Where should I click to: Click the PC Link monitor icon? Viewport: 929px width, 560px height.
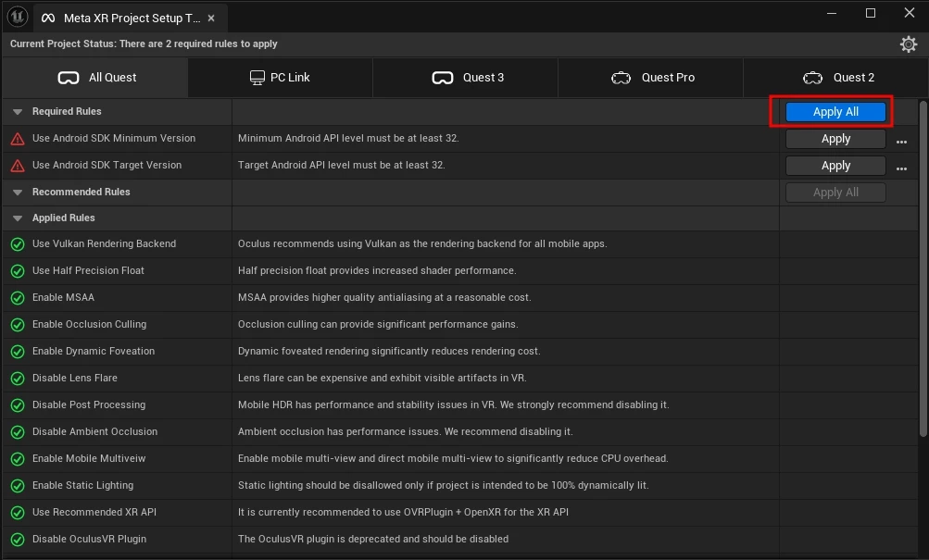(x=257, y=78)
